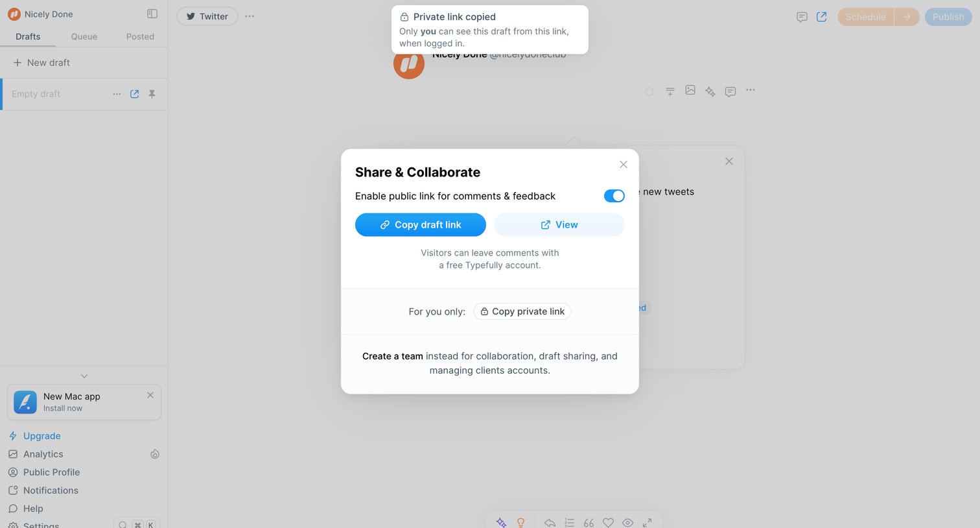980x528 pixels.
Task: Create a New draft
Action: 42,62
